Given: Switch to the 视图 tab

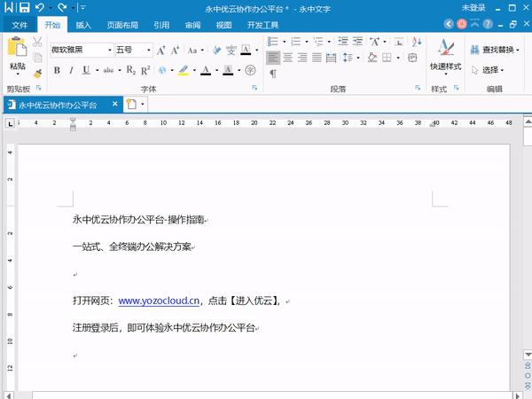Looking at the screenshot, I should [224, 25].
